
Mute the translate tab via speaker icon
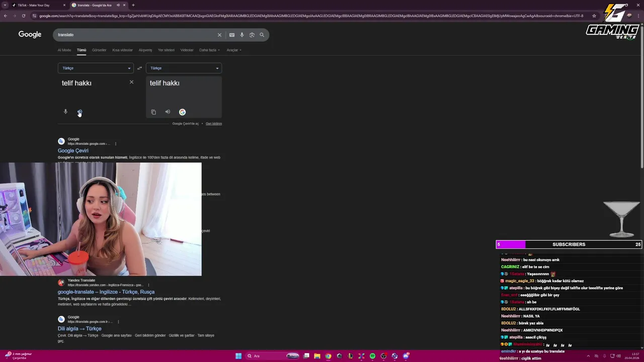point(118,5)
